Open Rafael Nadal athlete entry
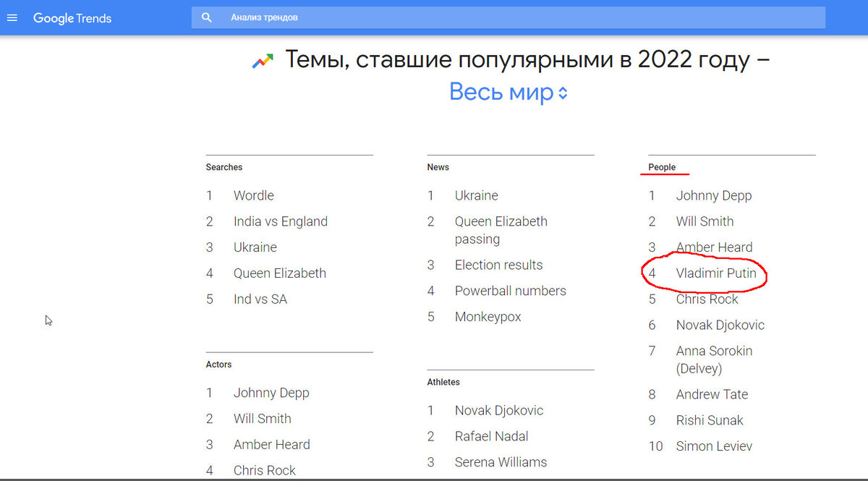 click(492, 436)
